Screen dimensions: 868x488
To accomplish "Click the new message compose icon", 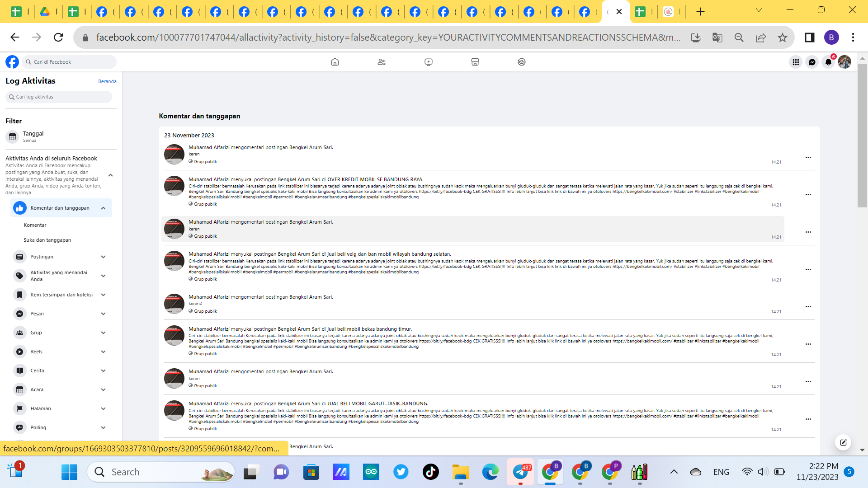I will pos(843,442).
